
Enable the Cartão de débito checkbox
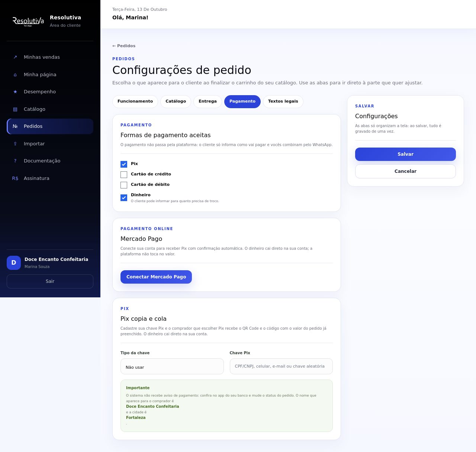124,185
